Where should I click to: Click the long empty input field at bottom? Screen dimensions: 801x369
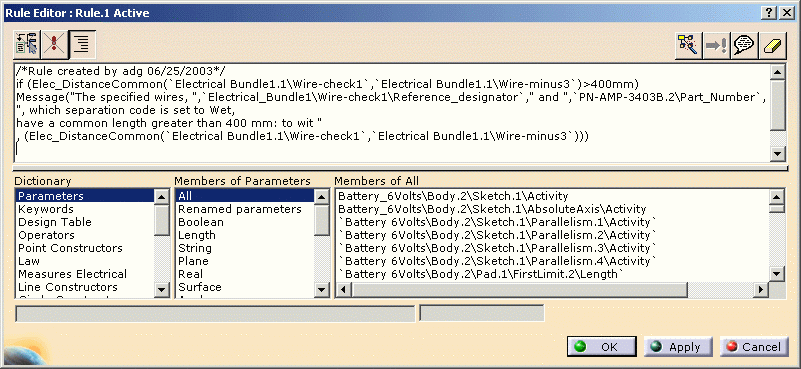coord(216,313)
